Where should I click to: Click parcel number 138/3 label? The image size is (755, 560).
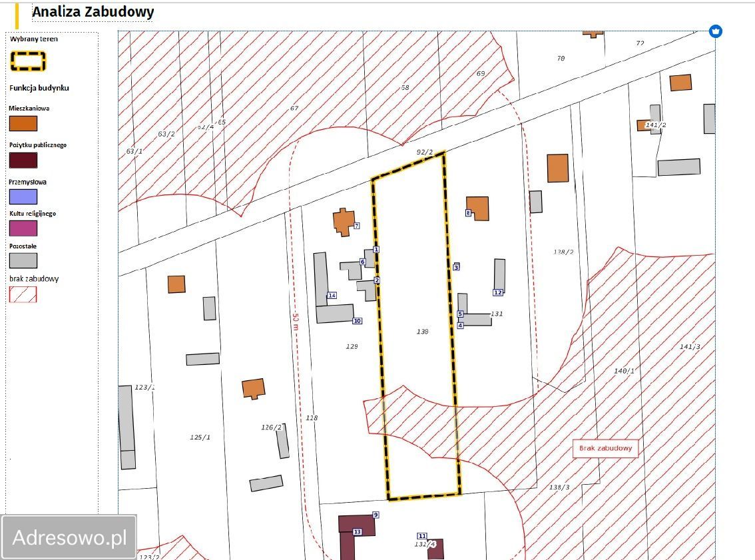click(x=559, y=487)
